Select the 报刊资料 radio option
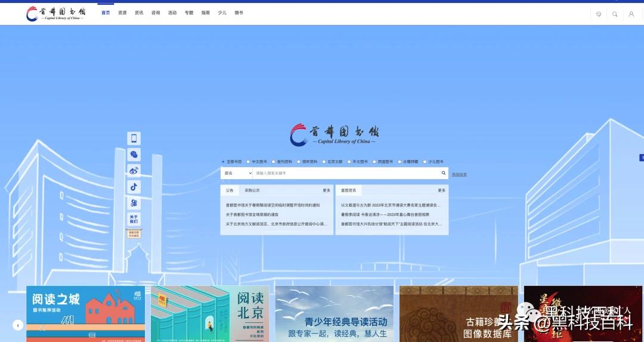This screenshot has width=644, height=342. pyautogui.click(x=274, y=162)
